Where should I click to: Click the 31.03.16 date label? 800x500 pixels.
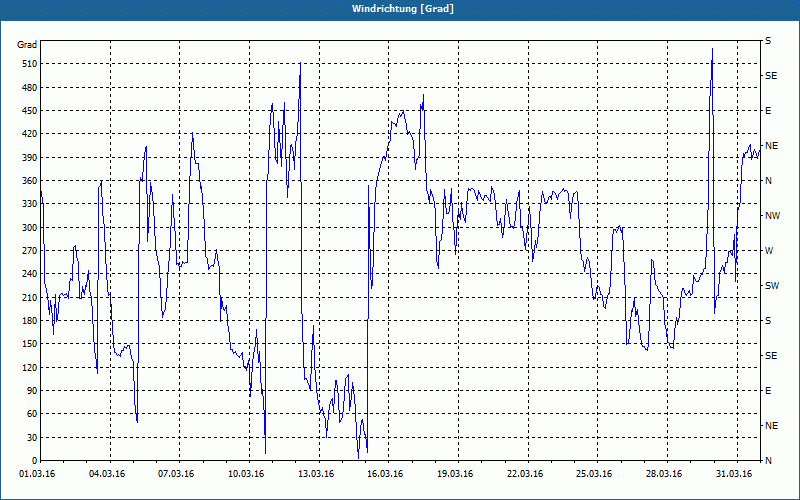coord(734,474)
